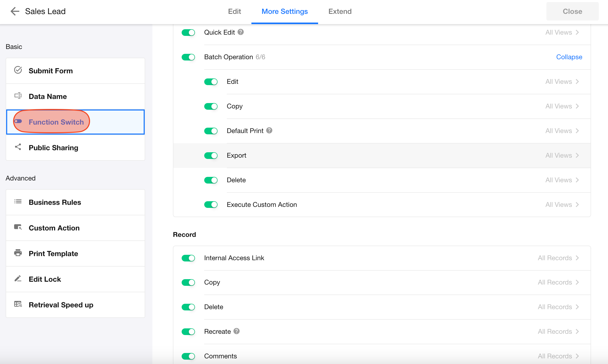
Task: Disable the Batch Operation toggle
Action: pos(188,57)
